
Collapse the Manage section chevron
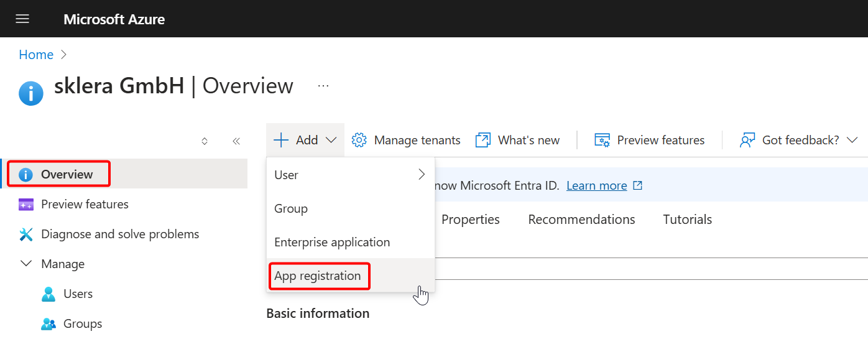click(26, 264)
